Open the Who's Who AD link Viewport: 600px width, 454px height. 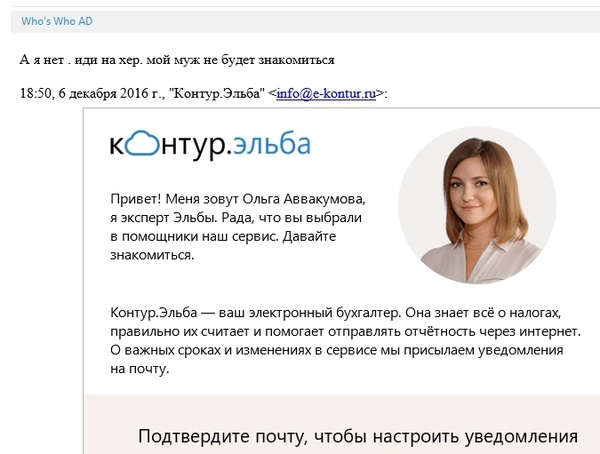click(x=57, y=21)
